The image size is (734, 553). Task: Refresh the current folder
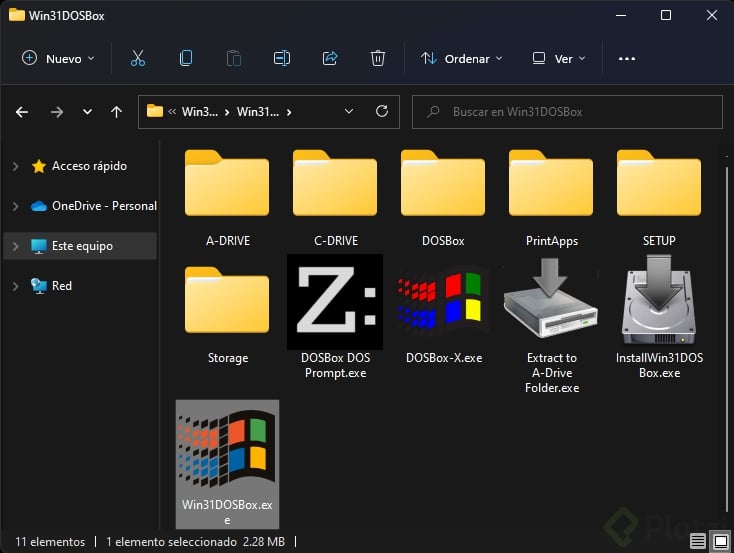[382, 111]
